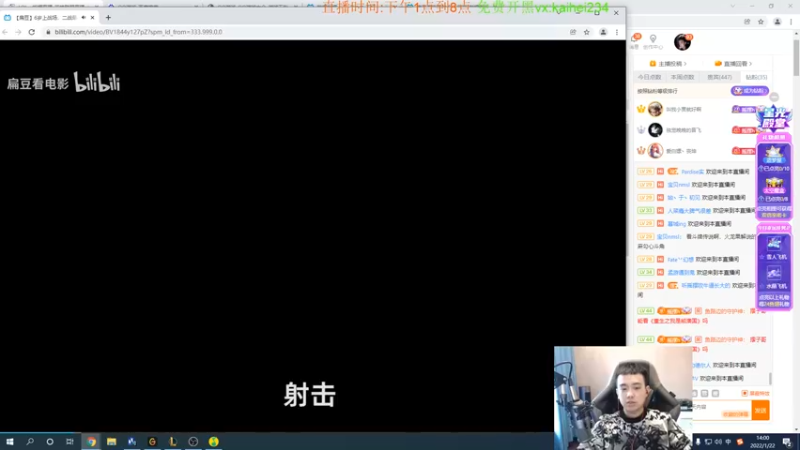Open Cortana circle on taskbar
This screenshot has height=450, width=800.
tap(50, 441)
